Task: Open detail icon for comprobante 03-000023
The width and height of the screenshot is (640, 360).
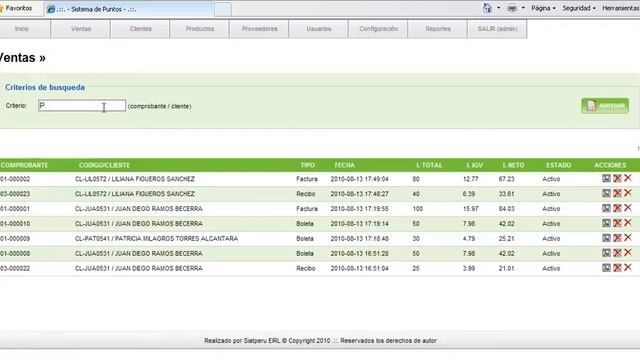Action: [x=606, y=193]
